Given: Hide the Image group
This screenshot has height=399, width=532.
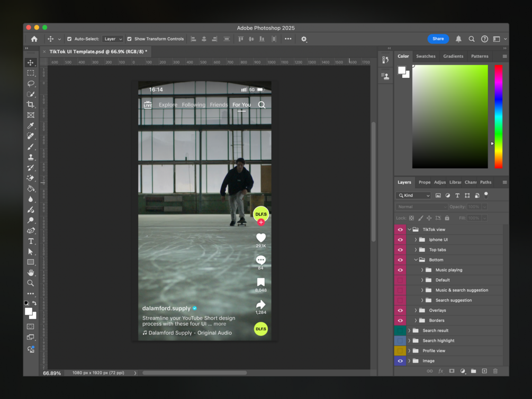Looking at the screenshot, I should [400, 361].
